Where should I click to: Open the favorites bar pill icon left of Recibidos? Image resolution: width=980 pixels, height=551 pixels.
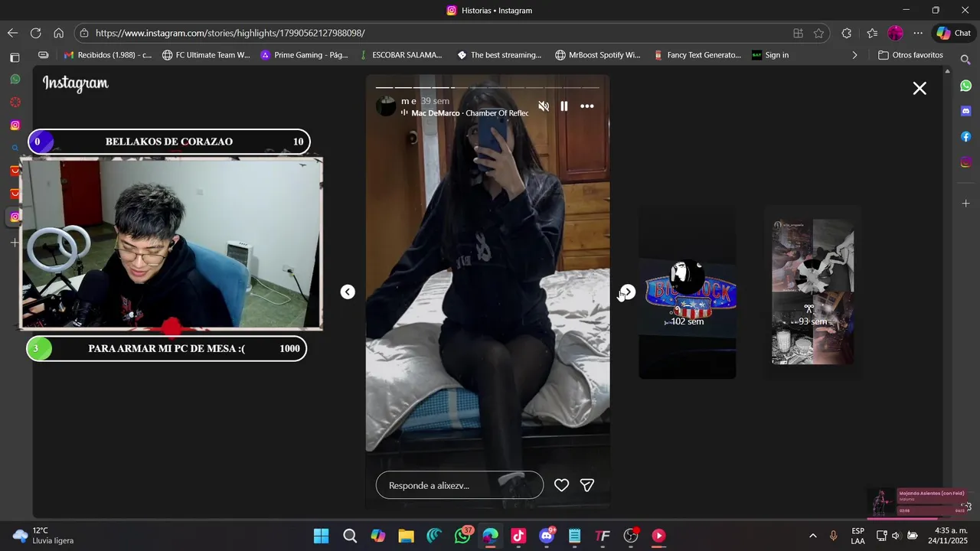tap(43, 55)
